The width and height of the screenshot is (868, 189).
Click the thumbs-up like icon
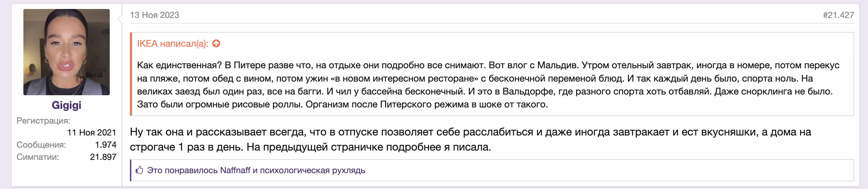(140, 170)
